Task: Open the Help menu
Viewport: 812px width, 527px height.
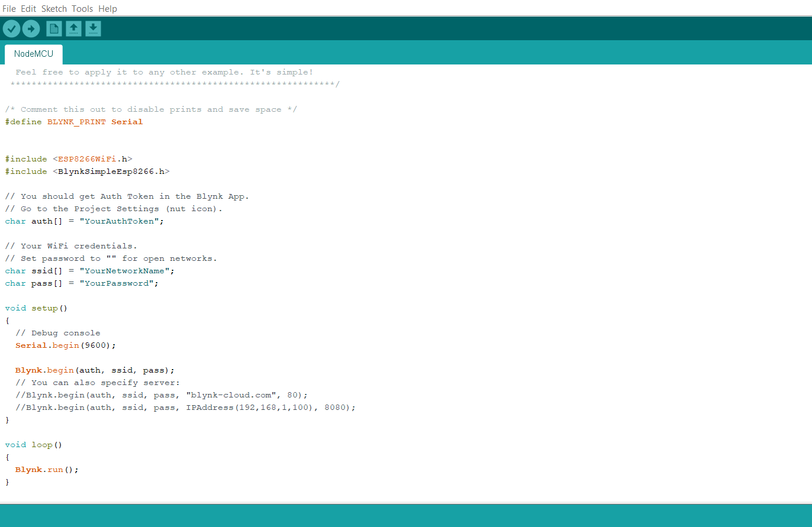Action: (x=108, y=9)
